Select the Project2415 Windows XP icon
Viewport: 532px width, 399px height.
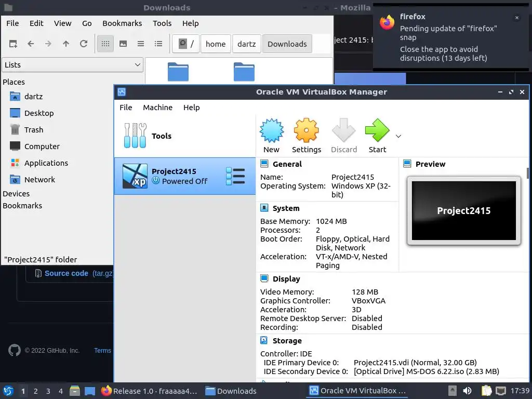coord(135,176)
